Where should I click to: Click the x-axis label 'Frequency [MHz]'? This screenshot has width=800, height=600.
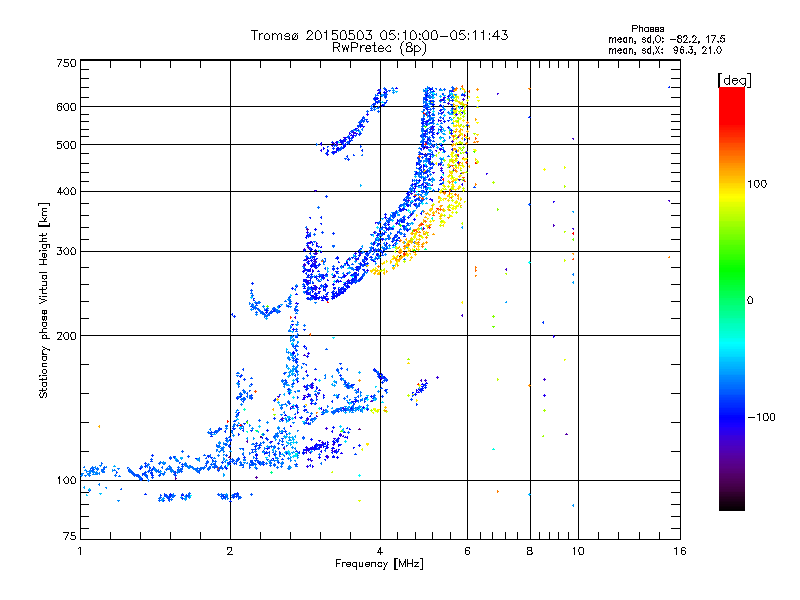tap(379, 564)
